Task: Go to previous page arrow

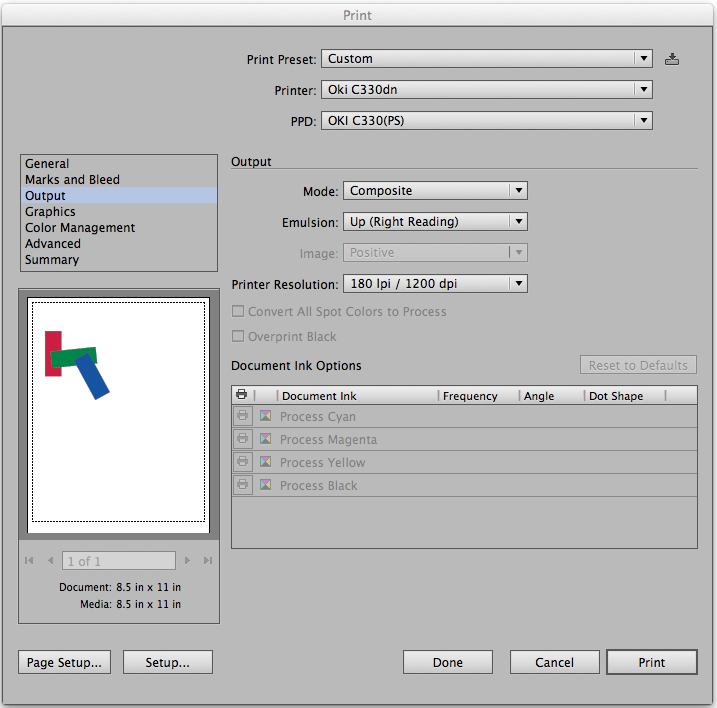Action: tap(50, 560)
